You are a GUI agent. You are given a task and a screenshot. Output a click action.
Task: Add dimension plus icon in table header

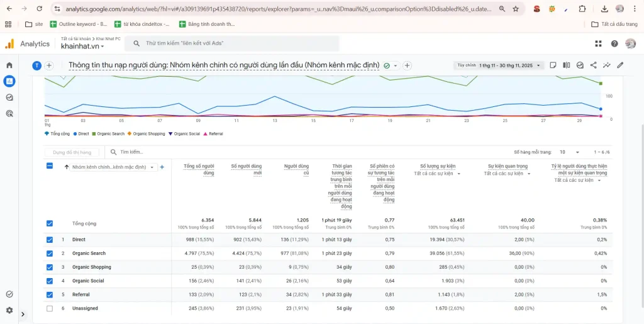click(x=162, y=167)
